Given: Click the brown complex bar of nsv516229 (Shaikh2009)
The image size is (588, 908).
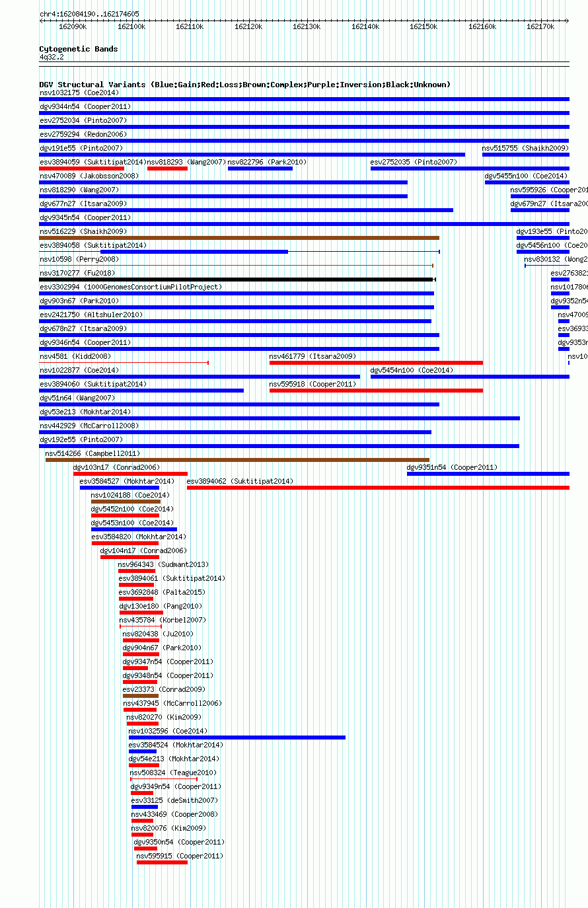Looking at the screenshot, I should click(x=239, y=238).
